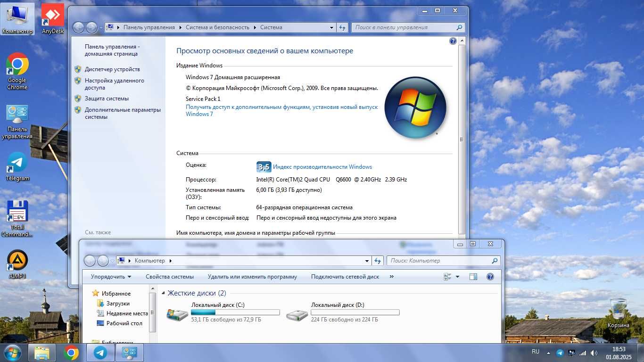
Task: Click the Система и безопасность breadcrumb segment
Action: click(x=217, y=27)
